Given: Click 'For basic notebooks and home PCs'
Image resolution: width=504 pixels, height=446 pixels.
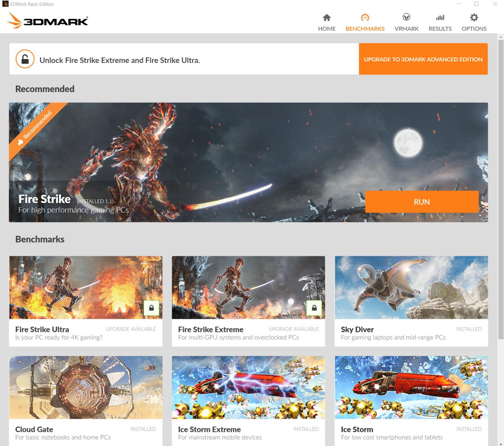Looking at the screenshot, I should [63, 437].
